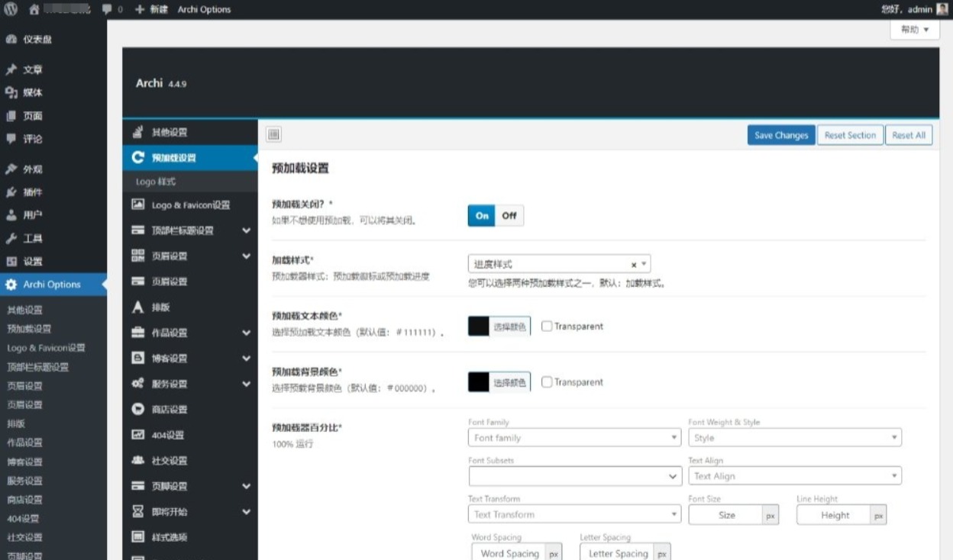The height and width of the screenshot is (560, 953).
Task: Click the Reset All button
Action: click(909, 135)
